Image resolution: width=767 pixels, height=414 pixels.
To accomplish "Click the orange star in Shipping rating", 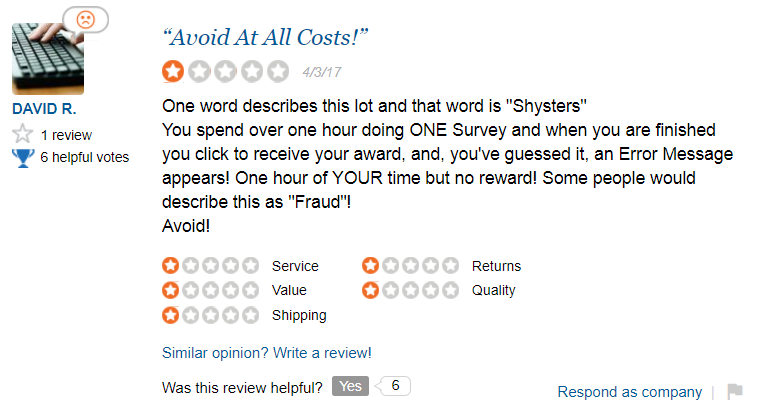I will tap(170, 315).
